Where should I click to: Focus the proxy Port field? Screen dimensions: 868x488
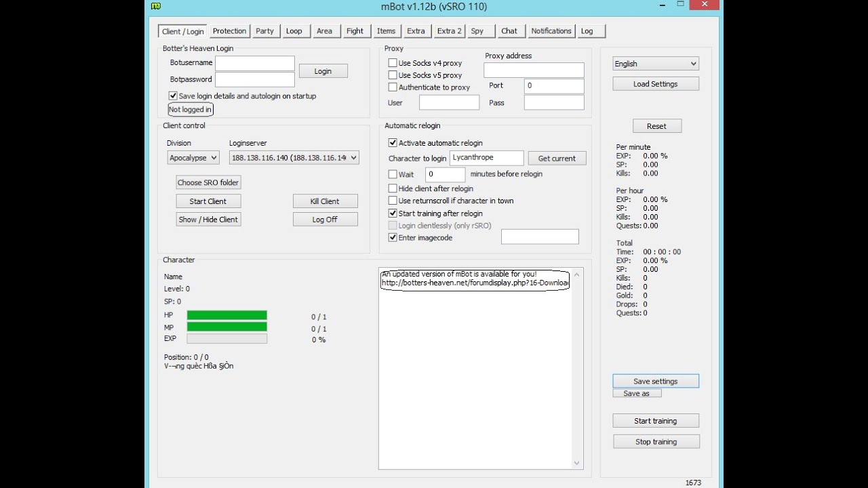pos(554,86)
